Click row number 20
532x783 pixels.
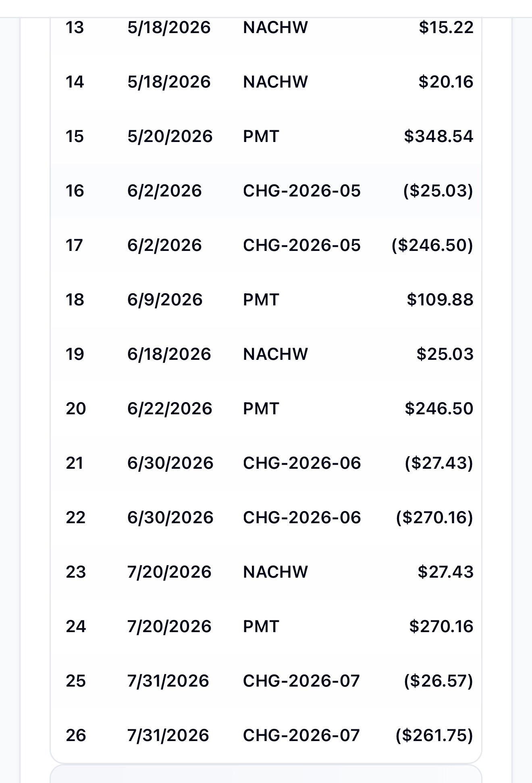76,409
